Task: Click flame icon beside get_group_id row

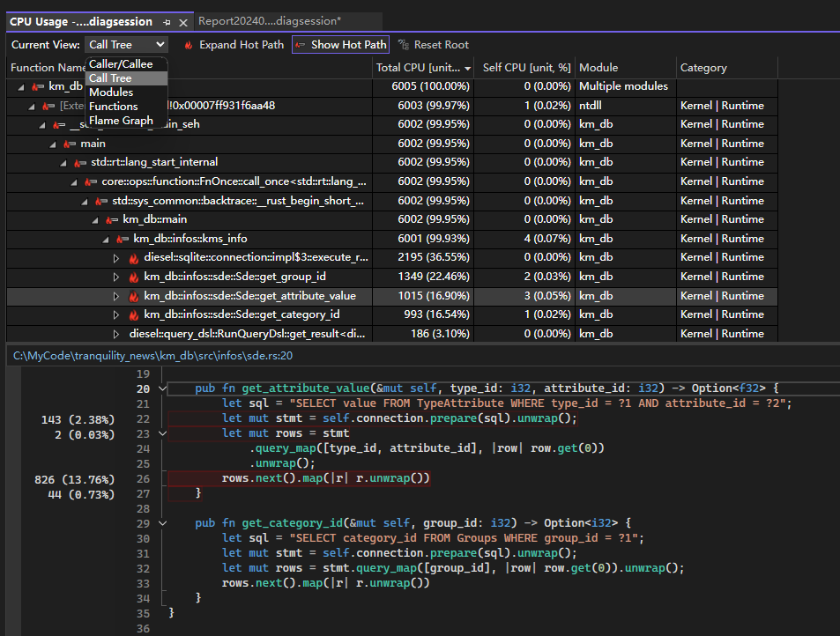Action: (x=134, y=277)
